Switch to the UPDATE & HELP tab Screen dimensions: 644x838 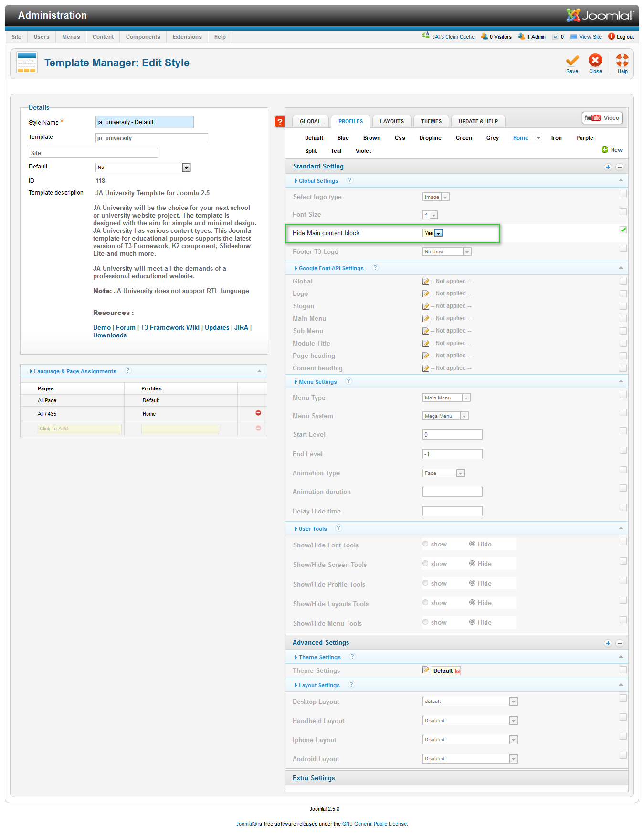tap(478, 121)
